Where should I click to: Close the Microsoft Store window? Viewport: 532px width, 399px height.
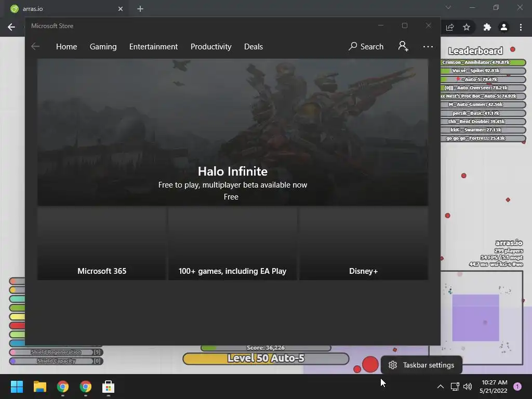tap(429, 25)
